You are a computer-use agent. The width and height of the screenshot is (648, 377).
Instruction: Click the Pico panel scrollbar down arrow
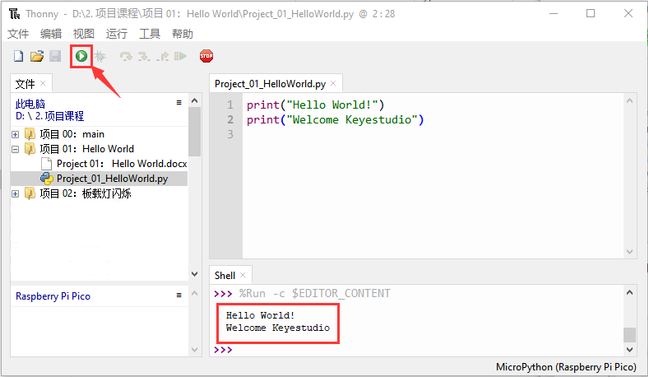coord(195,350)
